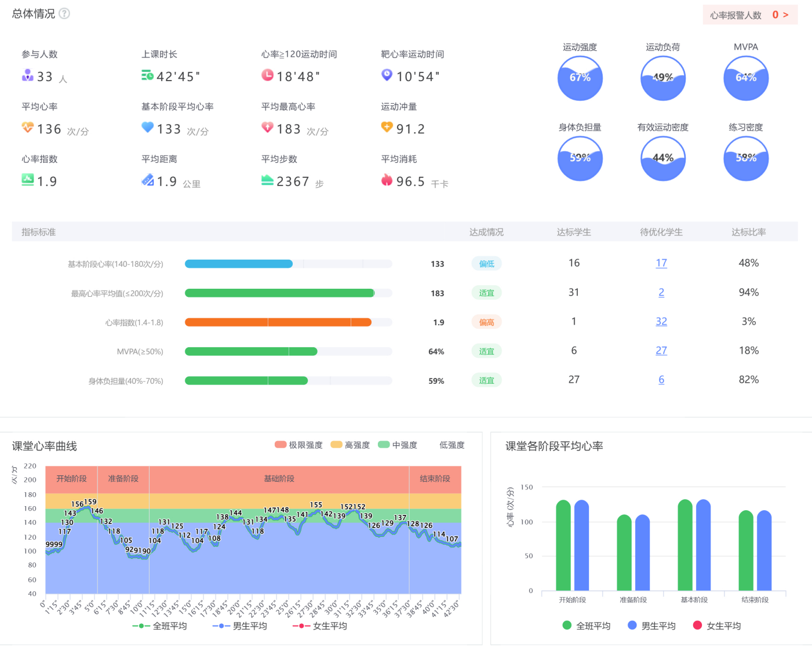Viewport: 812px width, 647px height.
Task: Click the 身体负担量 59% gauge
Action: pyautogui.click(x=580, y=158)
